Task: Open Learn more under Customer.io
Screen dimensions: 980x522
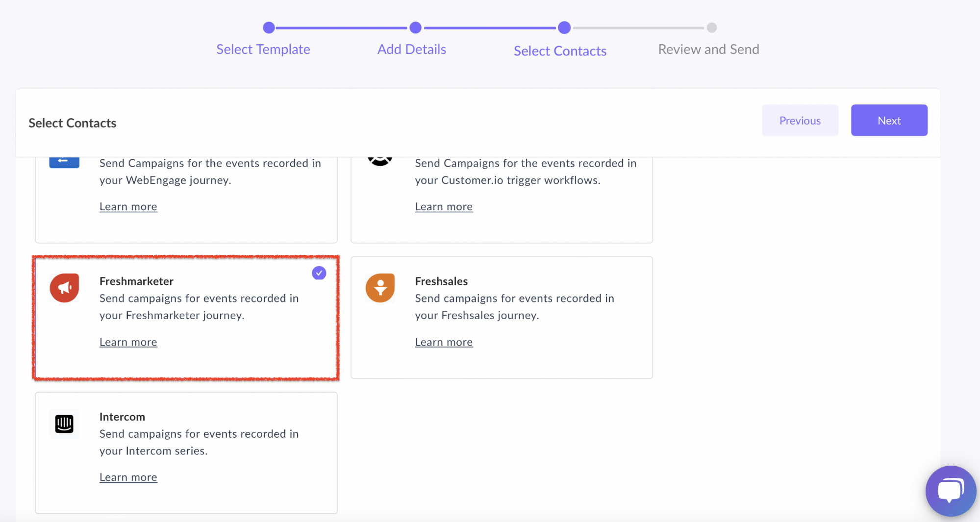Action: click(444, 207)
